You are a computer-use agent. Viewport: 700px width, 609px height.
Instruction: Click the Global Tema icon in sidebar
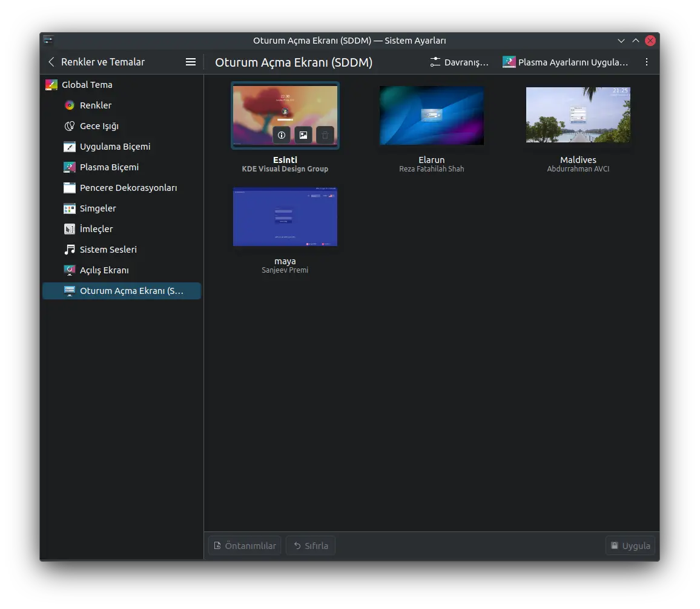51,84
